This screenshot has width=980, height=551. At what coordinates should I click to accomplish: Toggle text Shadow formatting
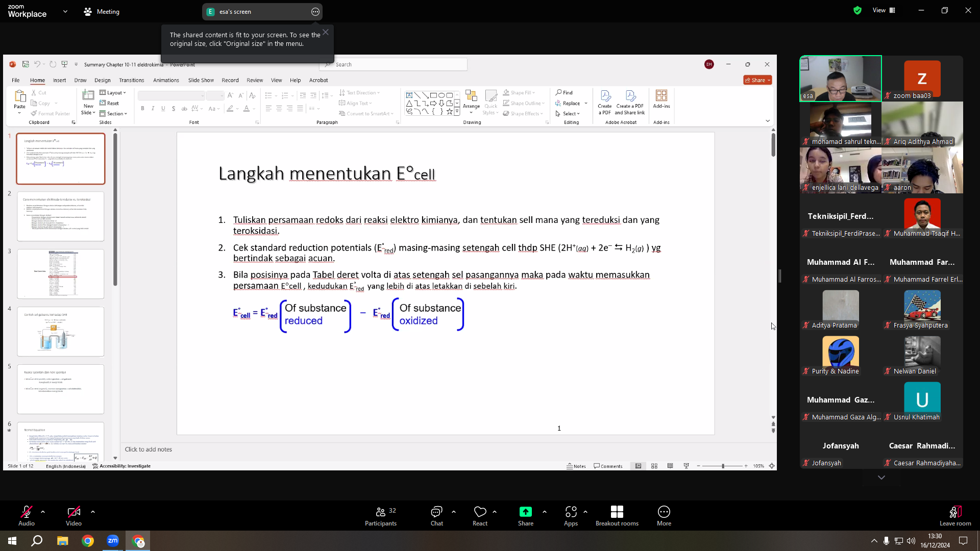[x=174, y=109]
